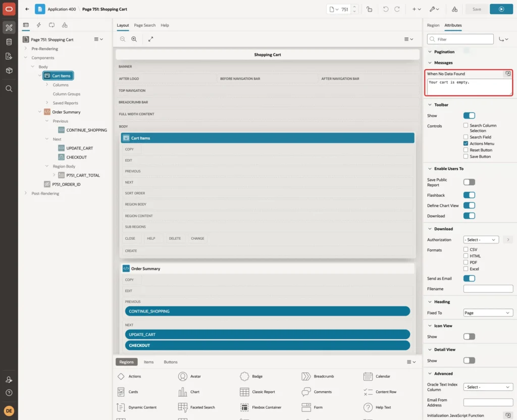Toggle the Flashback switch
This screenshot has width=517, height=420.
[469, 195]
